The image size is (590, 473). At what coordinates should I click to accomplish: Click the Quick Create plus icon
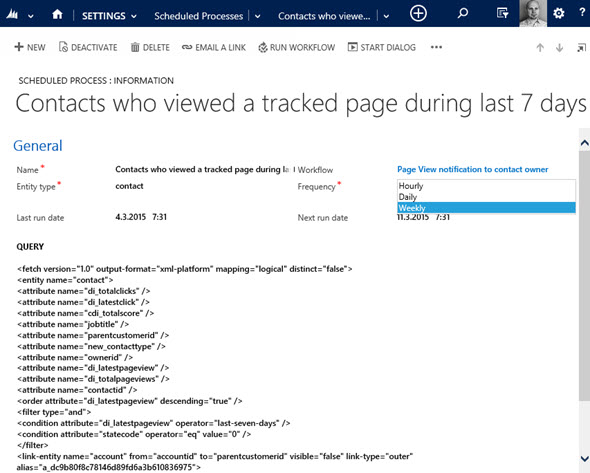[418, 14]
